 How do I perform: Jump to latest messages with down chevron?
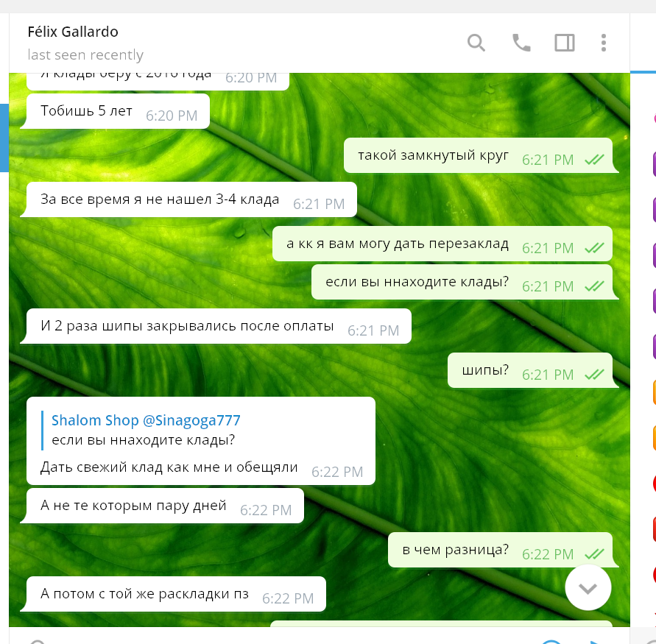(588, 587)
